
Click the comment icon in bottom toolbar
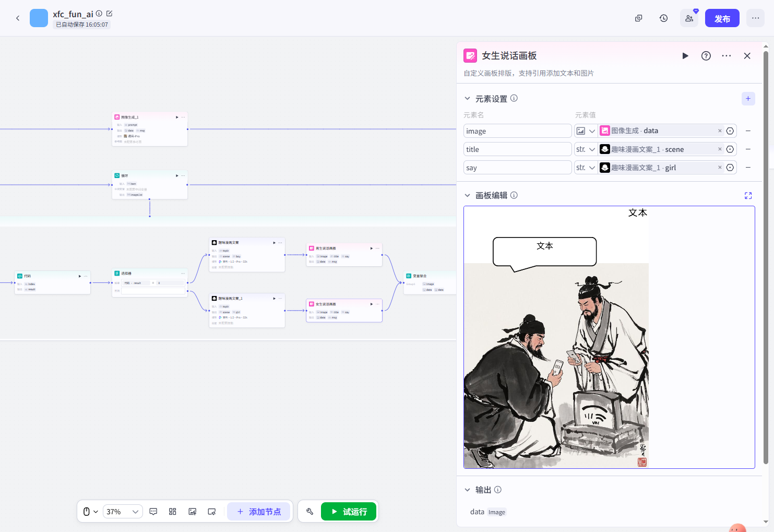[x=153, y=512]
